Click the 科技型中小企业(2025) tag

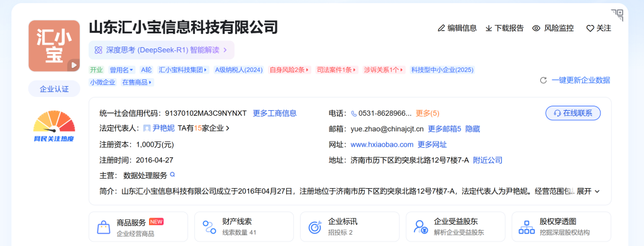click(442, 70)
